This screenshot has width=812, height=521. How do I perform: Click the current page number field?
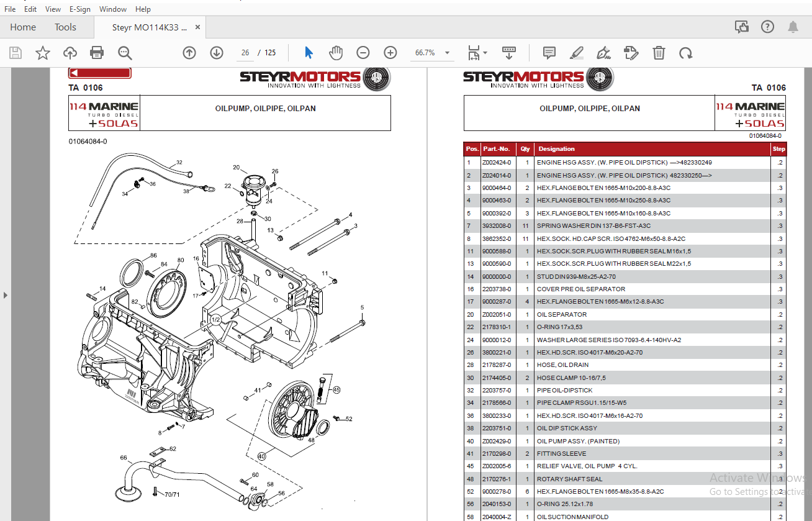(x=245, y=53)
